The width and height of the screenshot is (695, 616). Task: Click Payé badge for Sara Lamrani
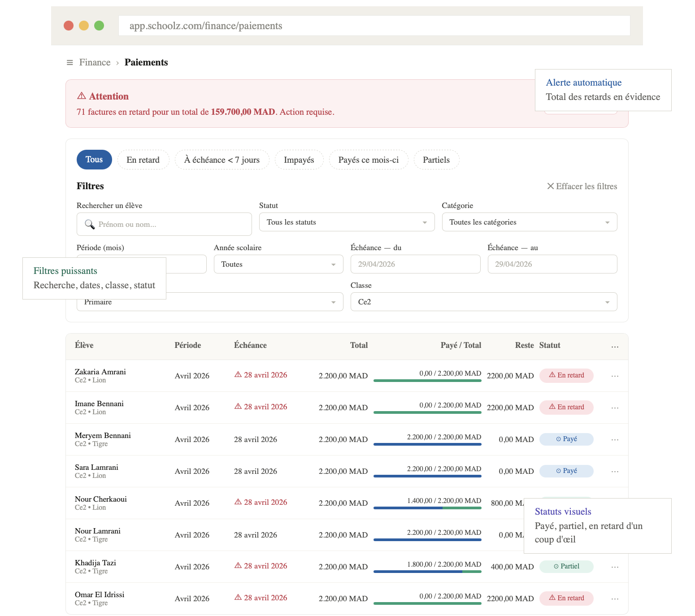tap(566, 471)
